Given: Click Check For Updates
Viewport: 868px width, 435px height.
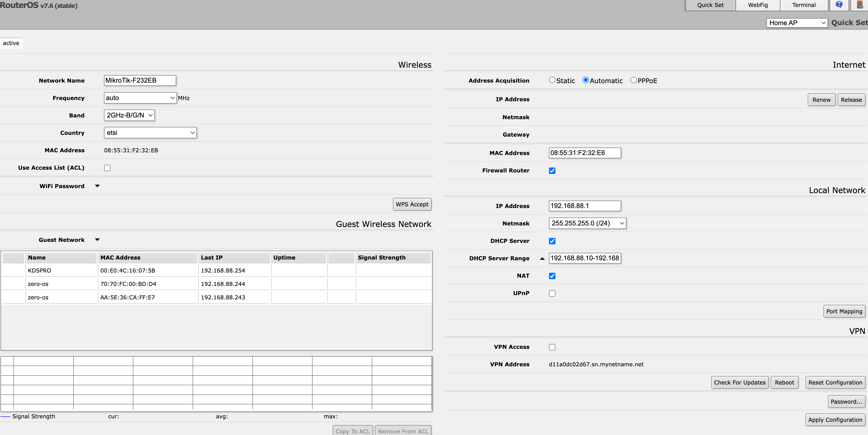Looking at the screenshot, I should [740, 382].
